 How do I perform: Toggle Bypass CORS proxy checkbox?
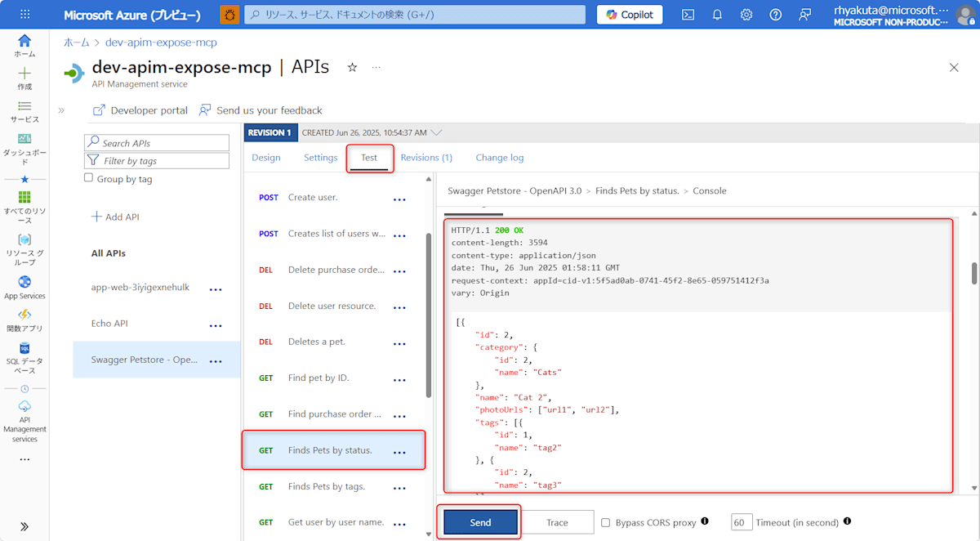(x=606, y=522)
